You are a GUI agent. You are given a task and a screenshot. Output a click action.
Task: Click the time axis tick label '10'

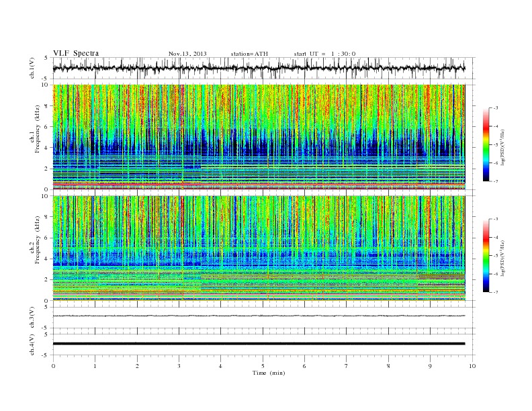[x=472, y=366]
